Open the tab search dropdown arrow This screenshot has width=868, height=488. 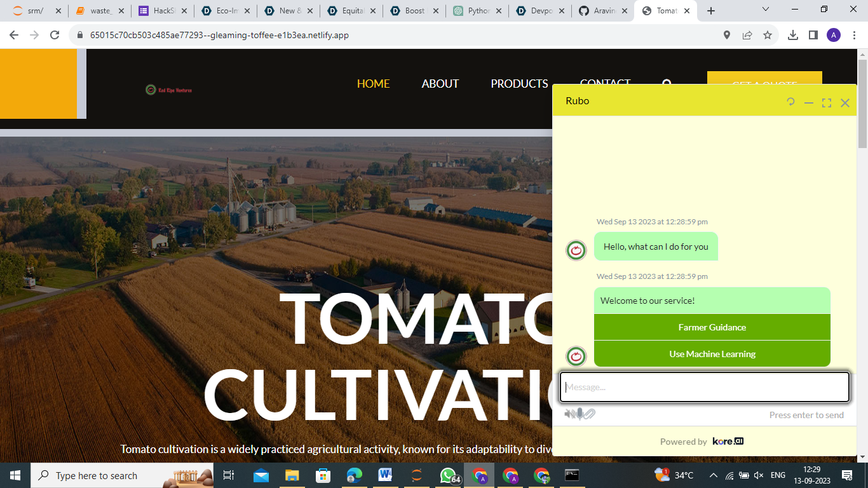[766, 10]
